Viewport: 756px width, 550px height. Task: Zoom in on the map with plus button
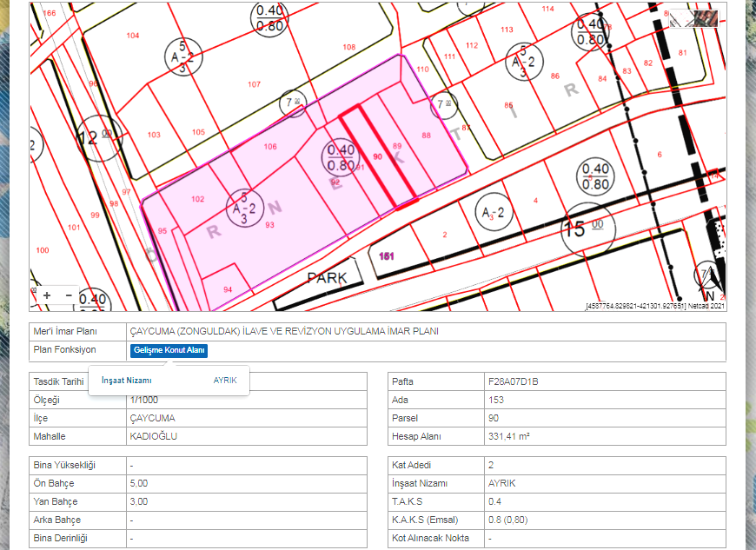47,295
